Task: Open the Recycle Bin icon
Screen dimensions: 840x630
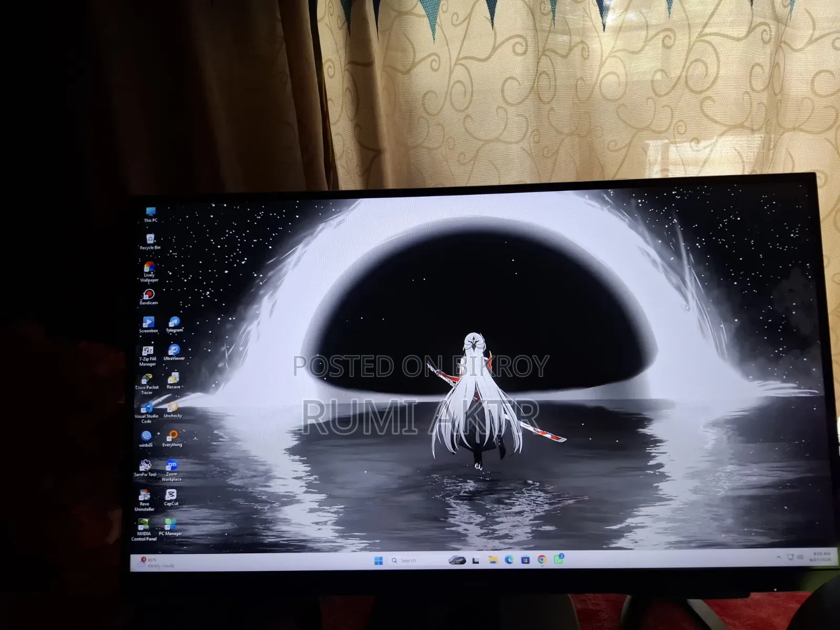Action: [x=150, y=242]
